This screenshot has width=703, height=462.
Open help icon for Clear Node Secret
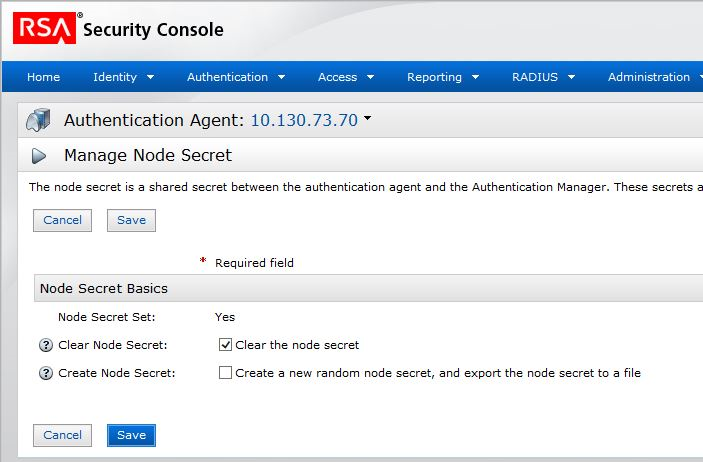pyautogui.click(x=45, y=345)
